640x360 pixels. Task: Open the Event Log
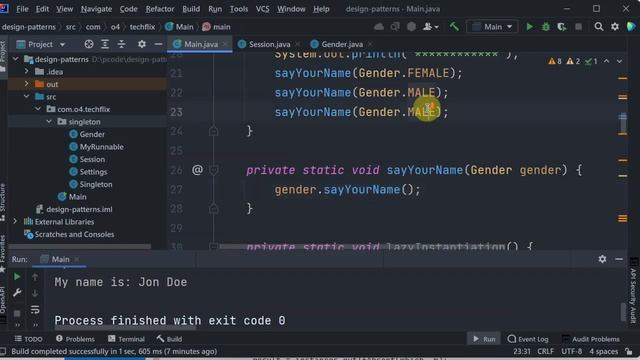(x=528, y=339)
